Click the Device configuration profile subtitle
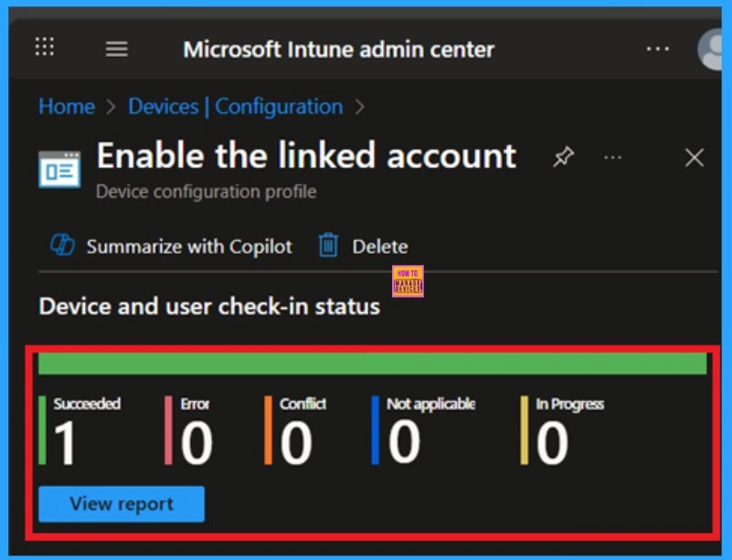 click(207, 192)
